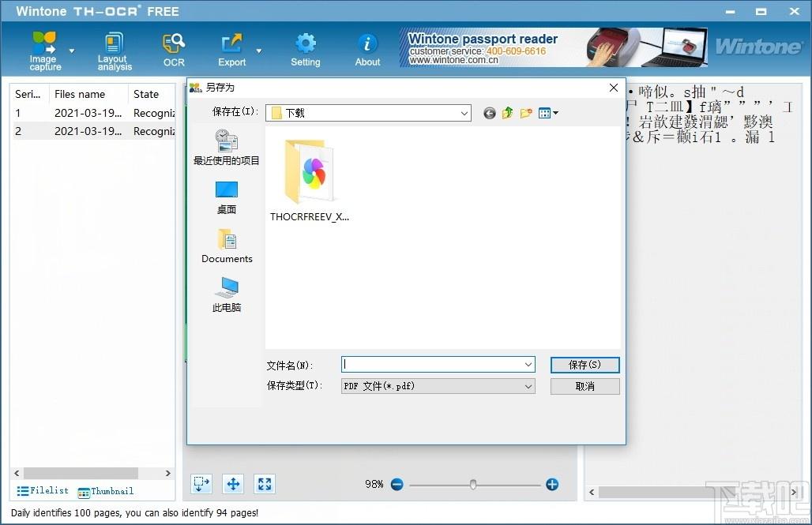Expand the Image capture dropdown arrow

click(x=71, y=51)
